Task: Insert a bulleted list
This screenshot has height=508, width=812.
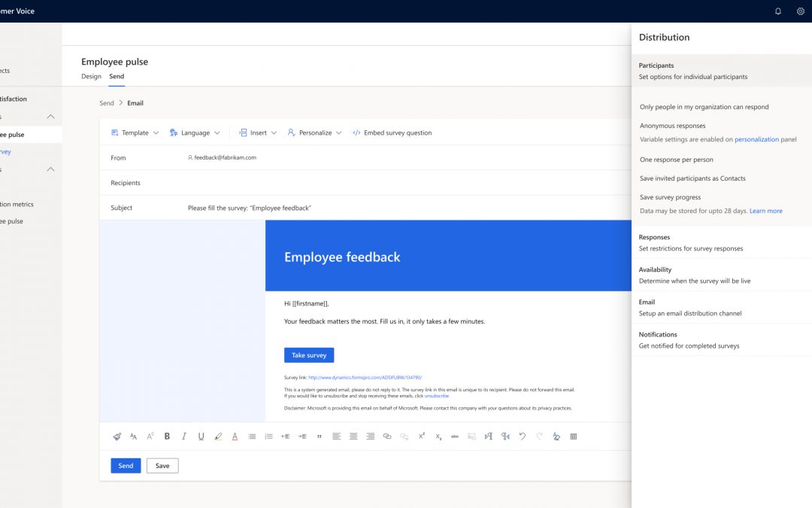Action: coord(252,437)
